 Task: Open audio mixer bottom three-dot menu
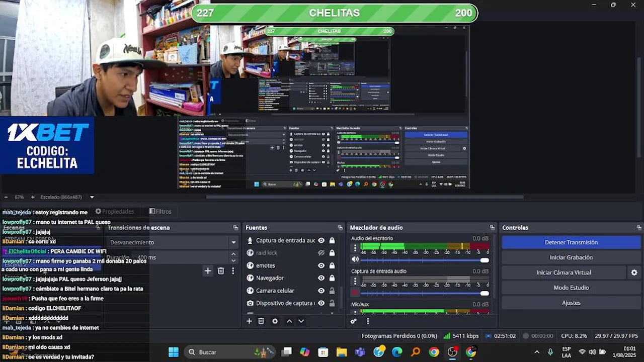368,321
